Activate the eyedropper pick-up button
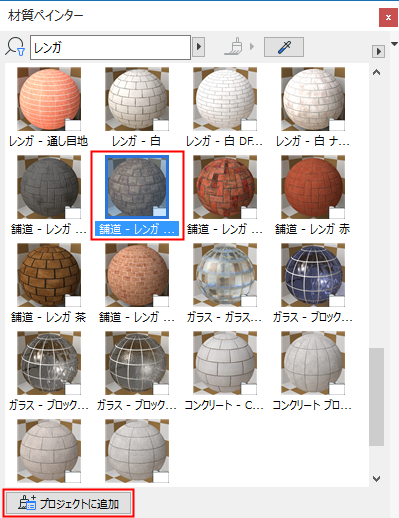This screenshot has height=518, width=399. (284, 47)
